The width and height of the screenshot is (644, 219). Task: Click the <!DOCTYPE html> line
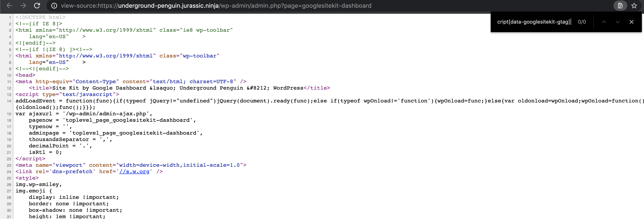[41, 17]
